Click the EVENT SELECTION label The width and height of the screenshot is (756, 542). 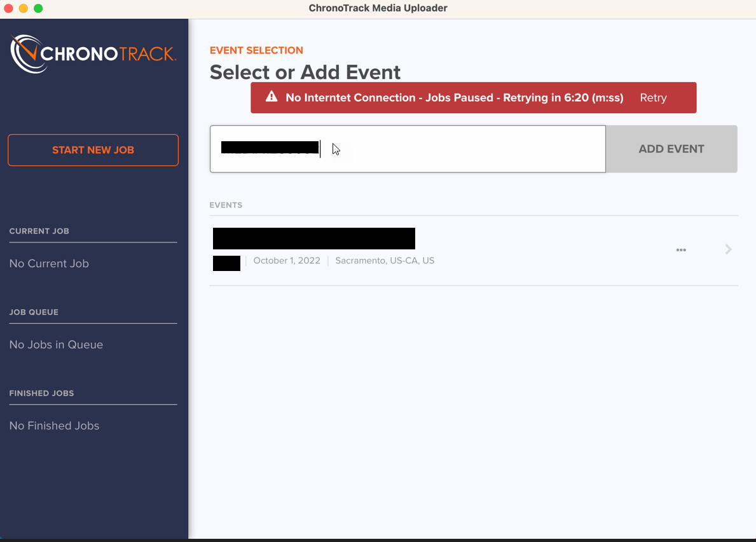click(256, 50)
